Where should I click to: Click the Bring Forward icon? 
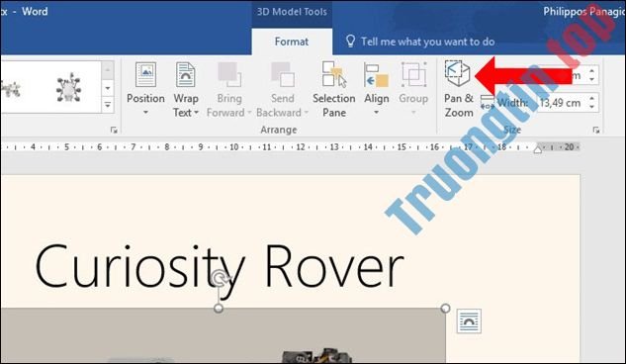click(x=229, y=74)
